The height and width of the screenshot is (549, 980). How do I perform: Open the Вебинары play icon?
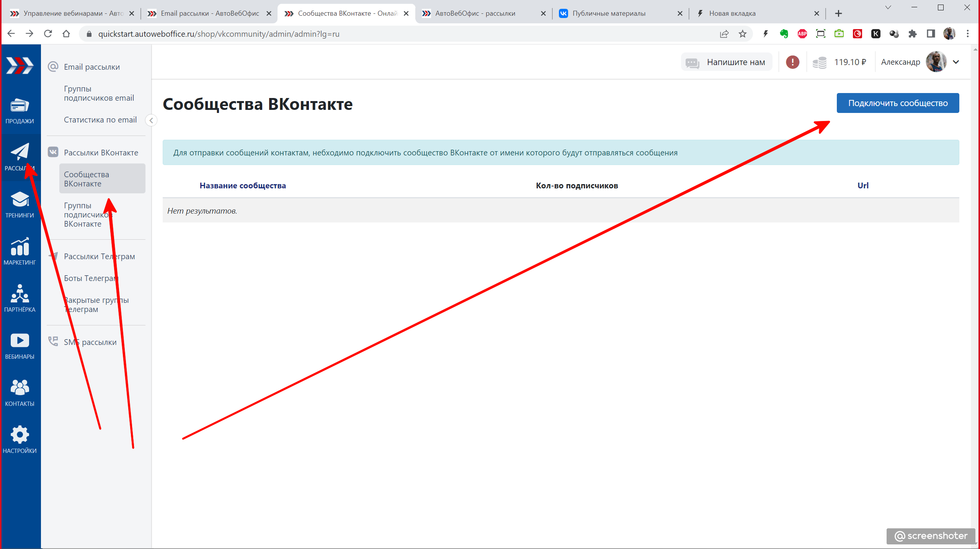pyautogui.click(x=20, y=341)
